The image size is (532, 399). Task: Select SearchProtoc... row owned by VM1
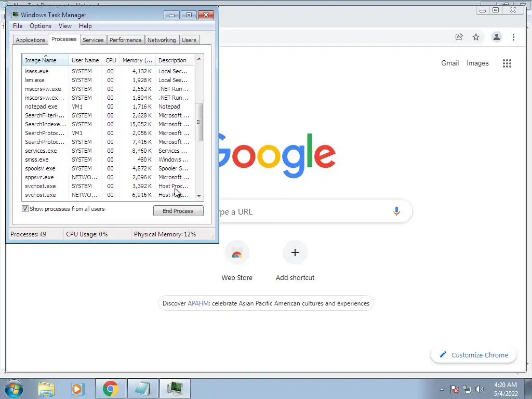point(108,133)
